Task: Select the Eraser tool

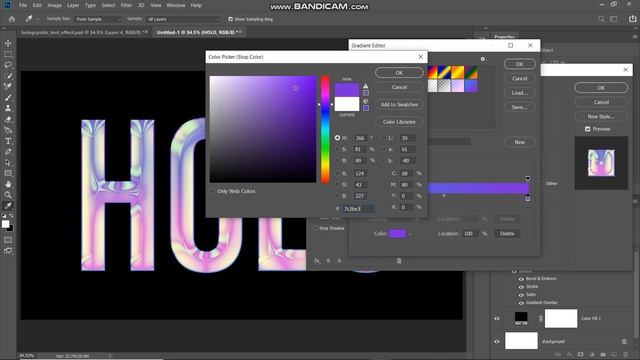Action: pos(8,119)
